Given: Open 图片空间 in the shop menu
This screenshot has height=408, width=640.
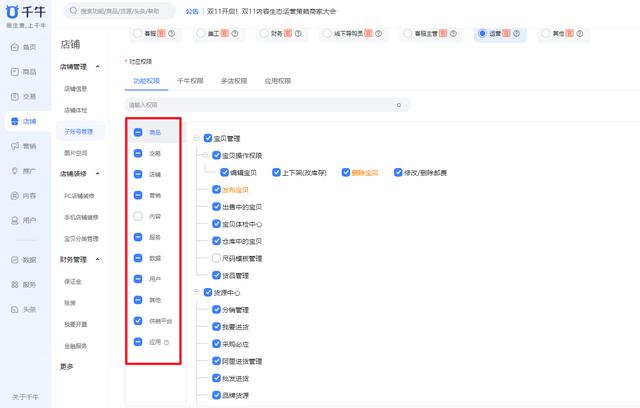Looking at the screenshot, I should [x=76, y=153].
